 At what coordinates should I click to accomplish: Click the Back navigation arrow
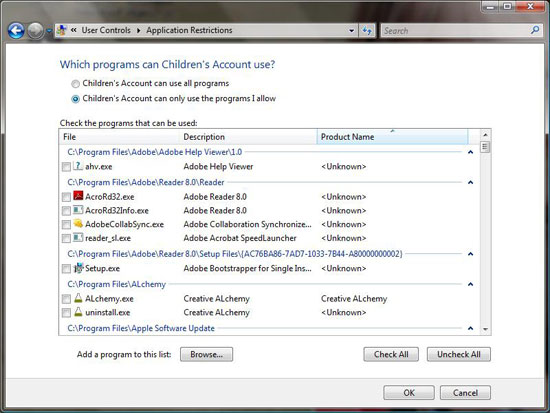pos(16,31)
